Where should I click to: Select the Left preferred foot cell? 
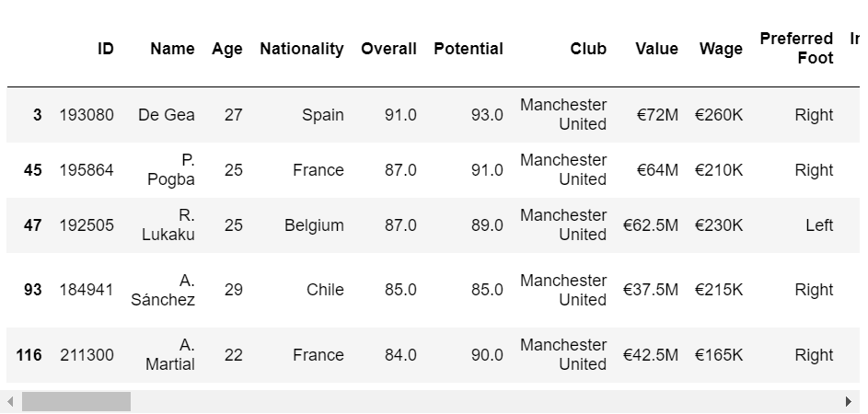(819, 225)
